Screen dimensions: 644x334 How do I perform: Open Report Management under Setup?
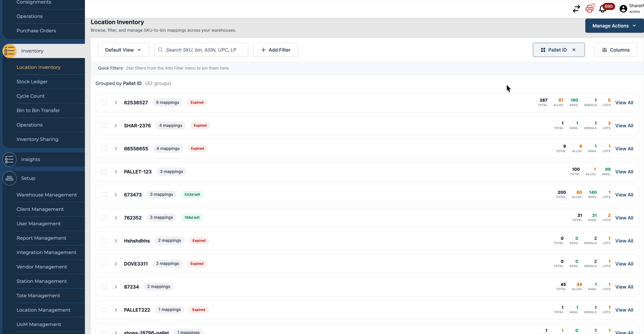pyautogui.click(x=42, y=238)
